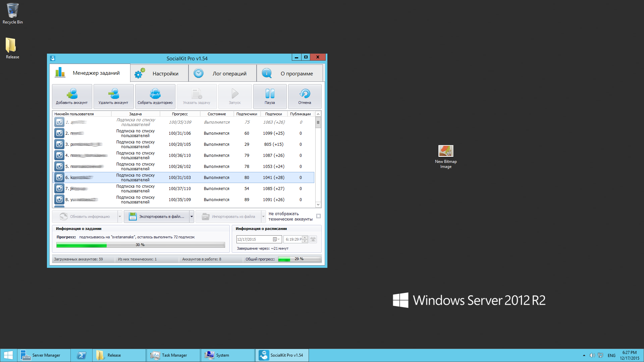Show hidden tray icons arrow
The height and width of the screenshot is (362, 644).
[x=584, y=355]
